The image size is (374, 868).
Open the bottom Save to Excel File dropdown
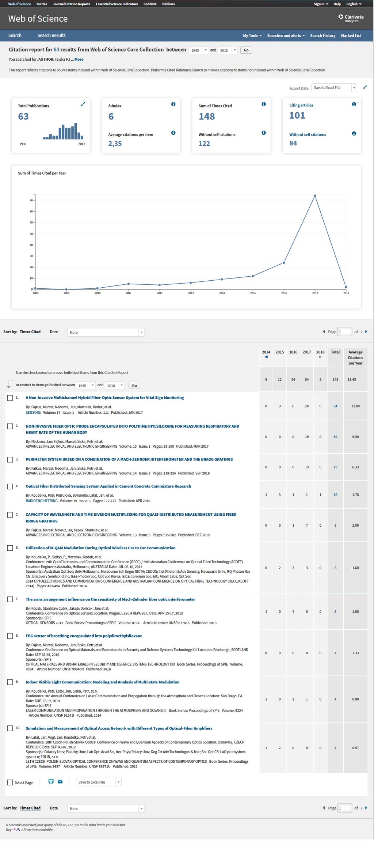(x=99, y=782)
